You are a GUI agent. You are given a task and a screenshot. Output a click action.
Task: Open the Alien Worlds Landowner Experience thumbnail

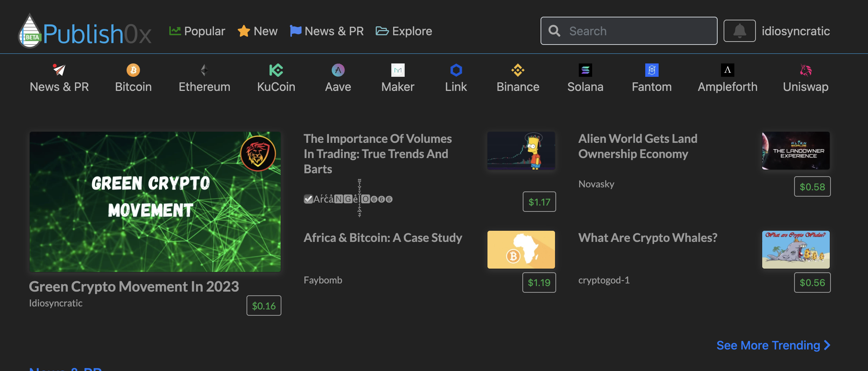796,151
